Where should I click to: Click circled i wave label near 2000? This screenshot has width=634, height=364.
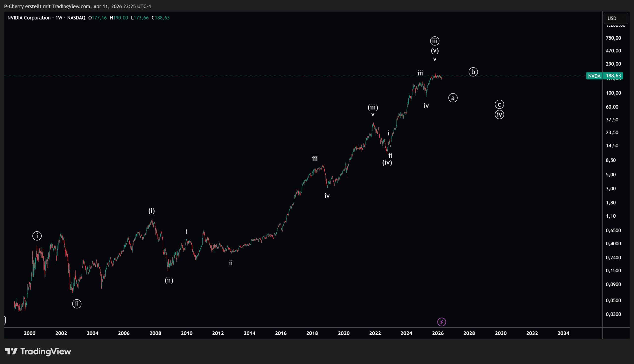click(x=37, y=236)
